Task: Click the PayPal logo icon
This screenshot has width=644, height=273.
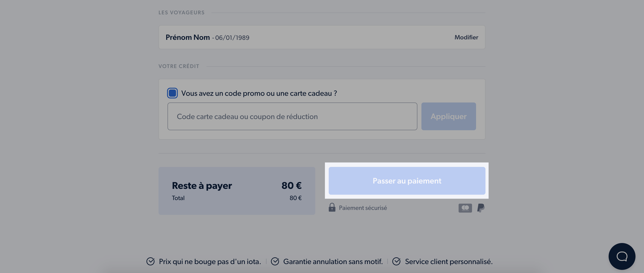Action: tap(481, 208)
